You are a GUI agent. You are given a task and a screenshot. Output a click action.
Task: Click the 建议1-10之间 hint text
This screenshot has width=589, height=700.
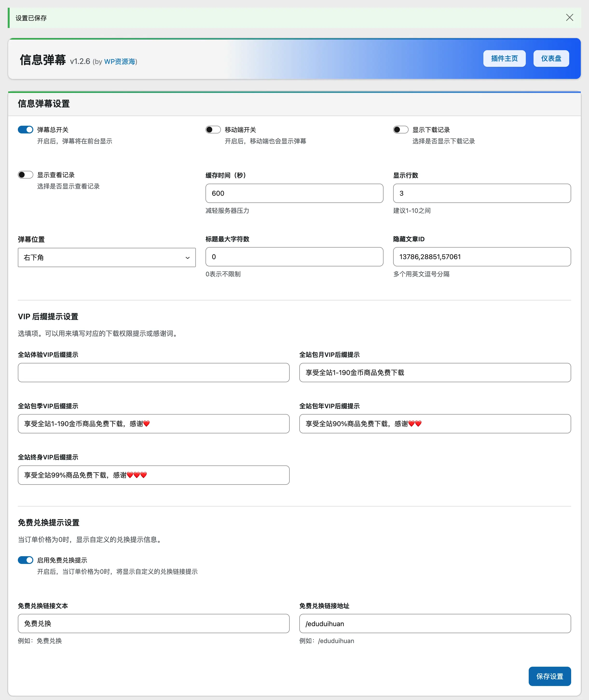point(412,210)
